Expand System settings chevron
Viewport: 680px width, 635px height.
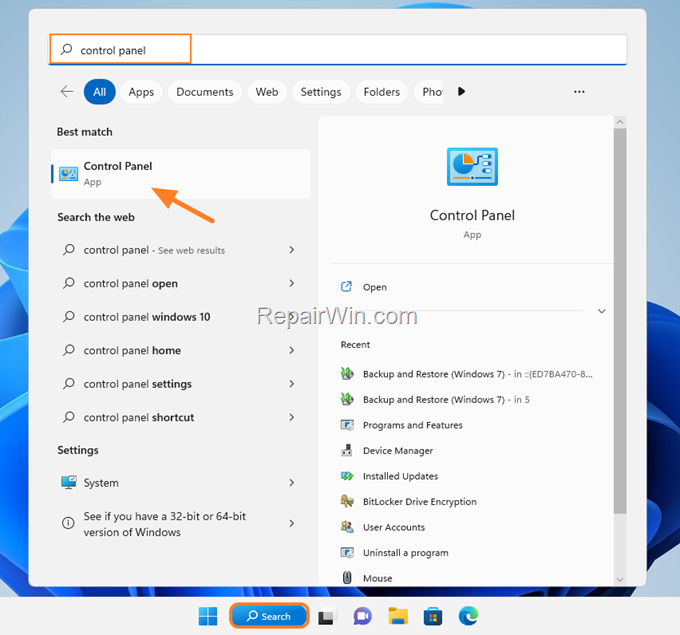pyautogui.click(x=292, y=482)
